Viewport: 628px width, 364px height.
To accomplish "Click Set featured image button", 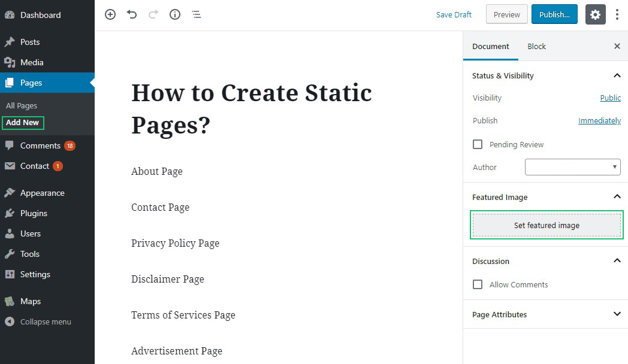I will click(547, 225).
